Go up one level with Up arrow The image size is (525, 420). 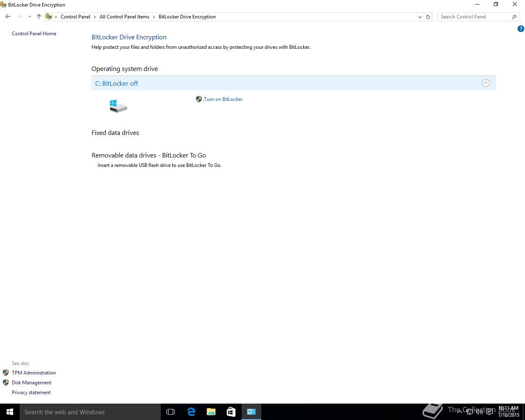39,17
